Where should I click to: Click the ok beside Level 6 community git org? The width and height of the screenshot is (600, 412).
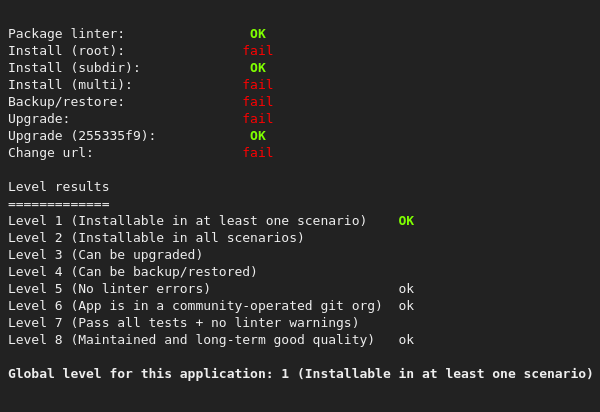[406, 306]
